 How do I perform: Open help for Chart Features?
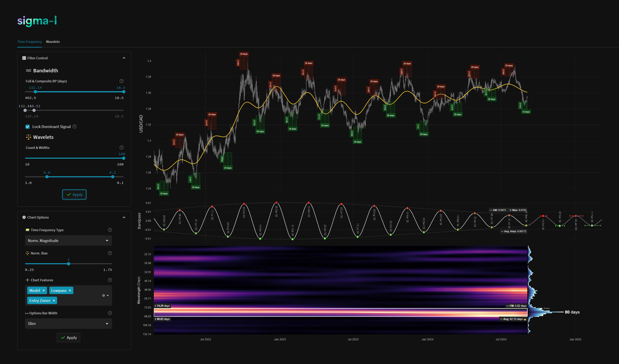click(110, 280)
